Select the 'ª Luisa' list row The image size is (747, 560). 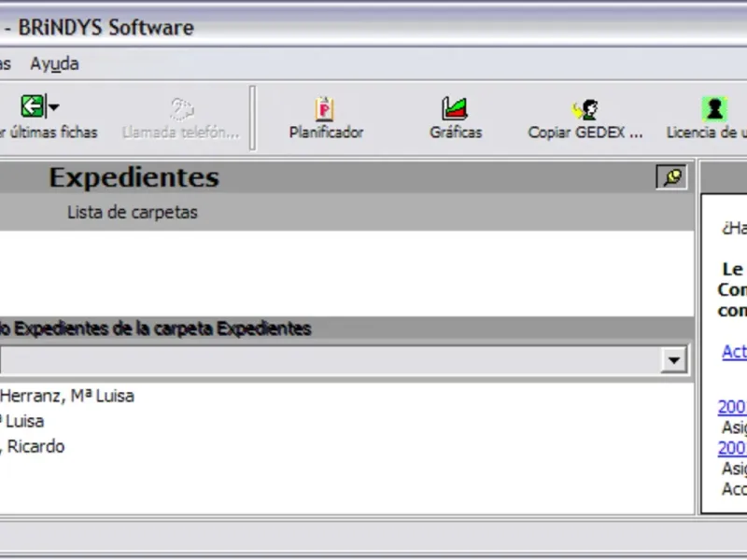346,421
